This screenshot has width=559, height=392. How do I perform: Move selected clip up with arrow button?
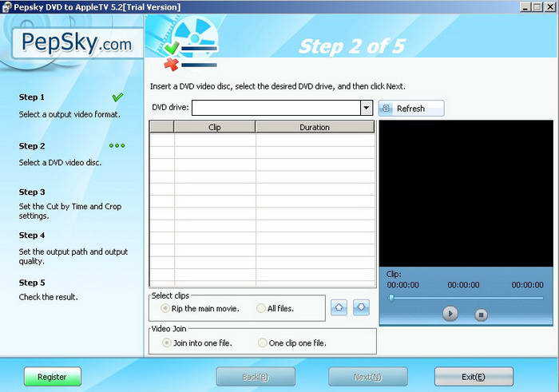339,307
